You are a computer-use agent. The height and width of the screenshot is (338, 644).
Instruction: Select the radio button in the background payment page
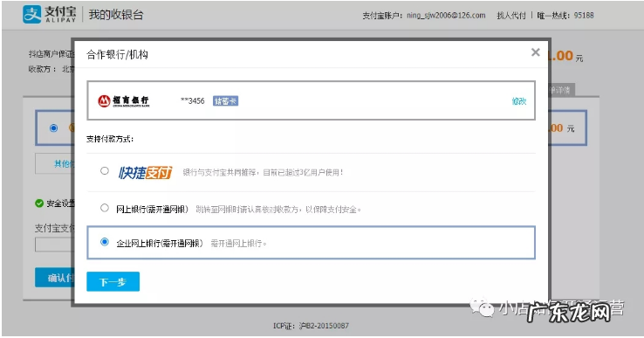53,128
